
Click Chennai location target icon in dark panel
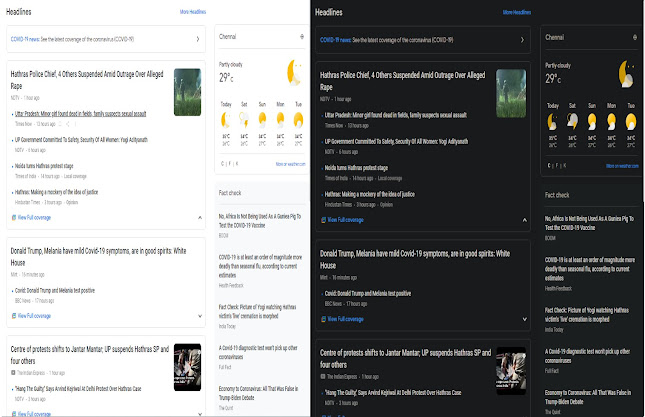[x=635, y=37]
